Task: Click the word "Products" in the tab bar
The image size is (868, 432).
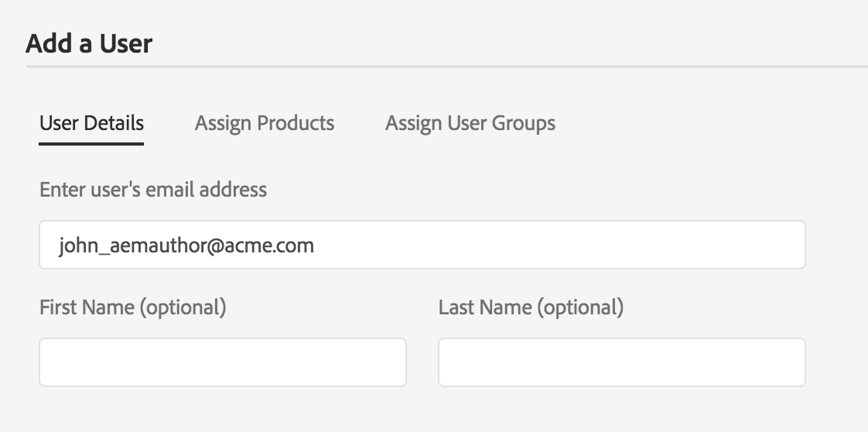Action: click(296, 123)
